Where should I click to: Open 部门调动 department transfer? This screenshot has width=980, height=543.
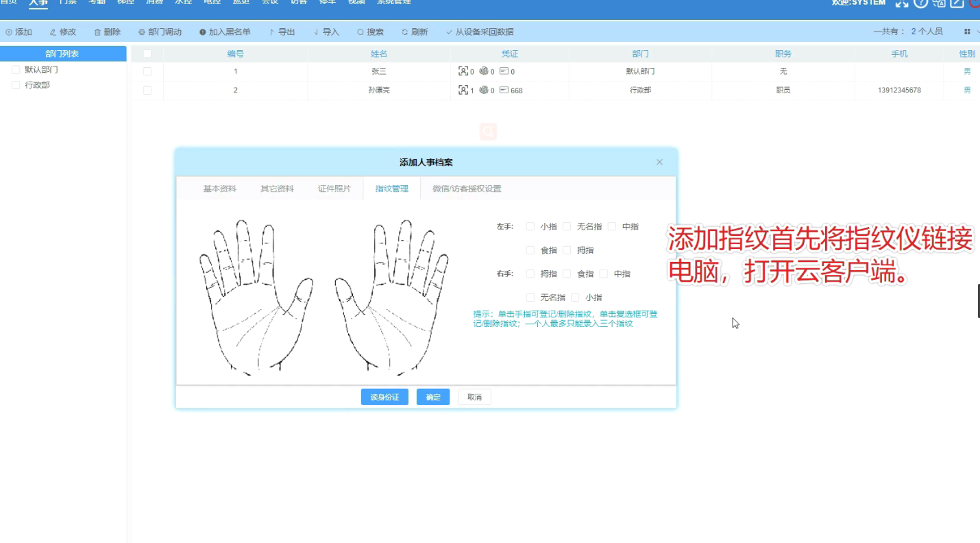coord(160,32)
